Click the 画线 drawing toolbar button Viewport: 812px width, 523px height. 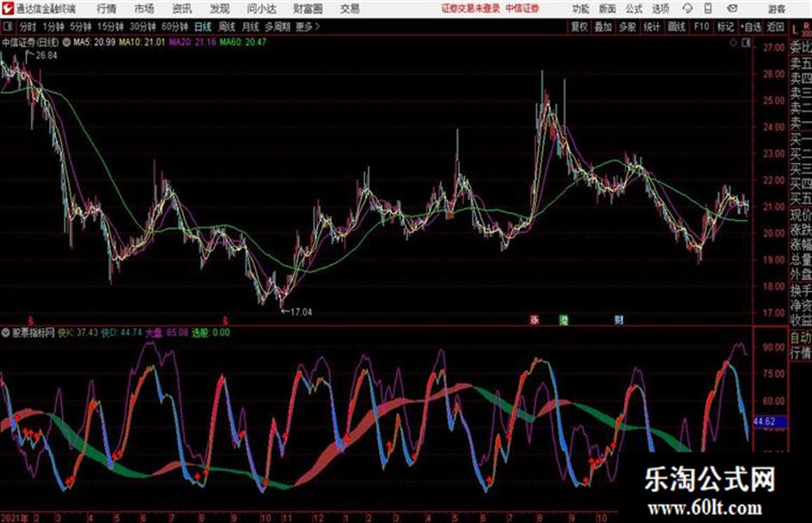click(x=676, y=27)
